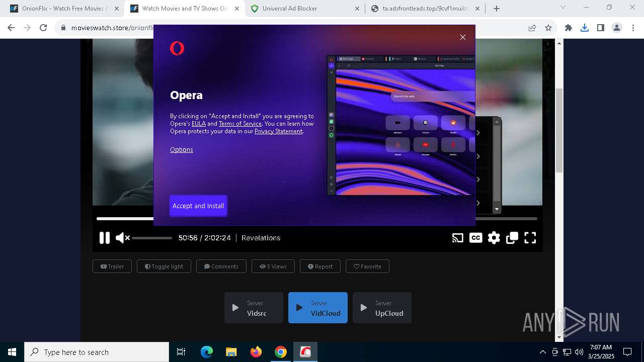Viewport: 644px width, 362px height.
Task: Open Task View on taskbar
Action: 181,352
